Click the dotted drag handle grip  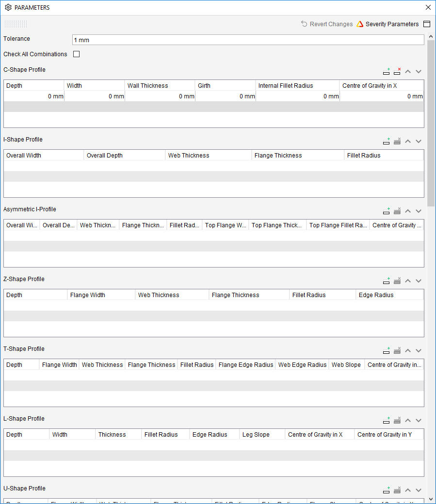pos(16,24)
